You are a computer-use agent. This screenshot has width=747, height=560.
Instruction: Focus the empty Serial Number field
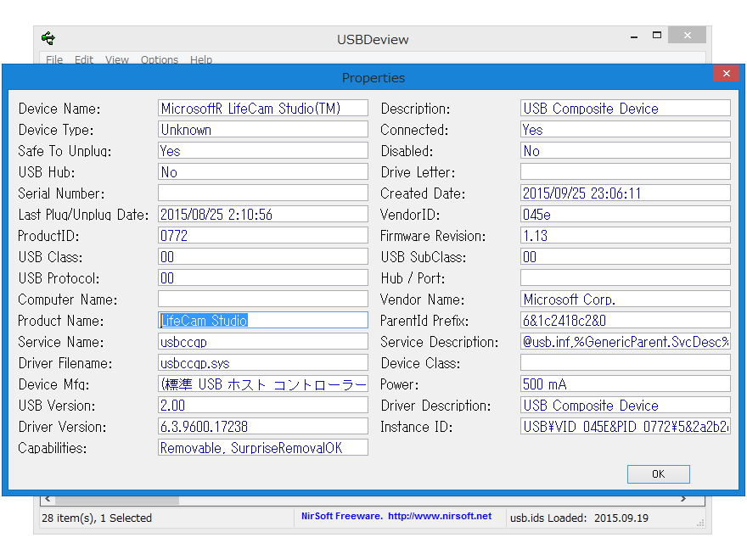pos(263,193)
